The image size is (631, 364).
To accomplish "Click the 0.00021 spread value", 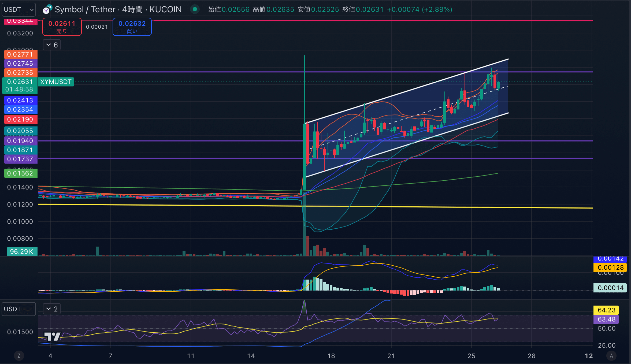I will (97, 27).
